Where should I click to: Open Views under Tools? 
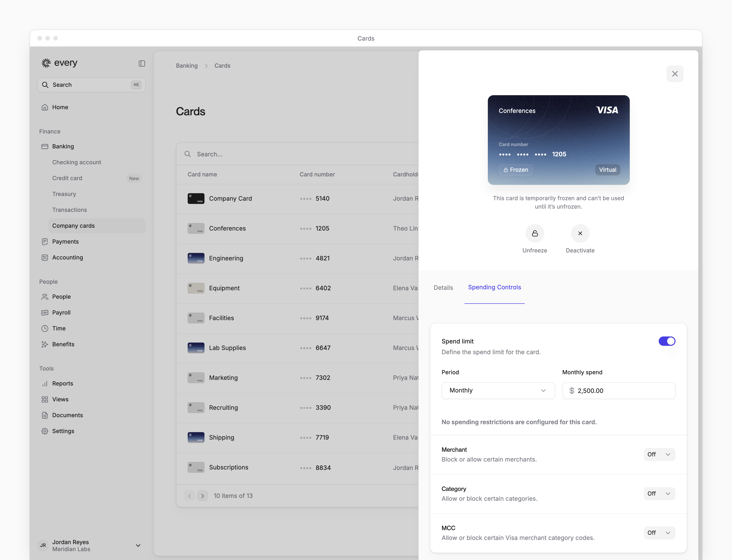91,399
